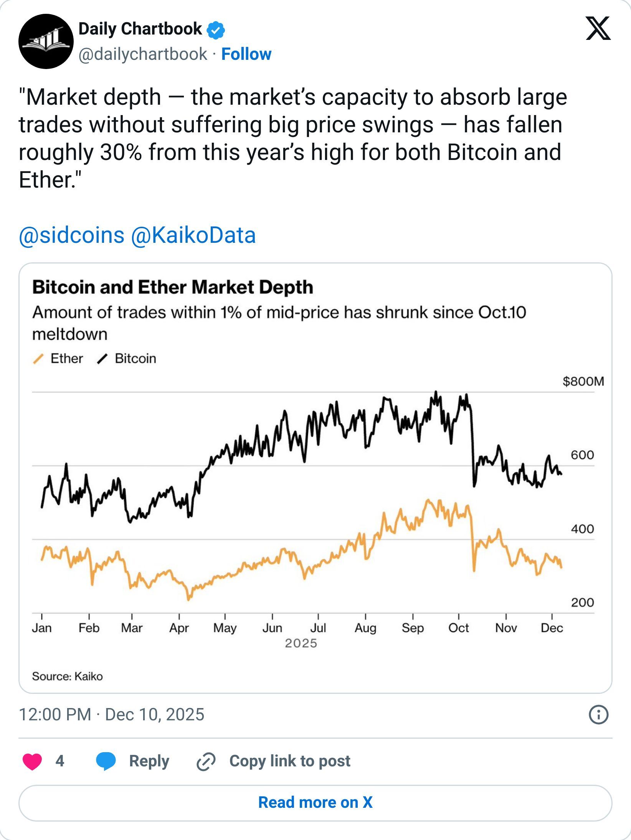Like the post with heart icon
Image resolution: width=631 pixels, height=840 pixels.
click(x=32, y=761)
